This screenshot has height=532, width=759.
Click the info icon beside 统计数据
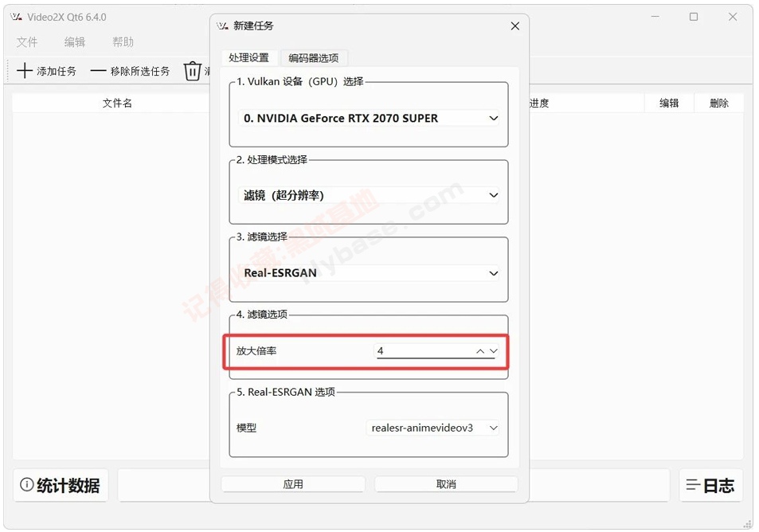click(26, 484)
